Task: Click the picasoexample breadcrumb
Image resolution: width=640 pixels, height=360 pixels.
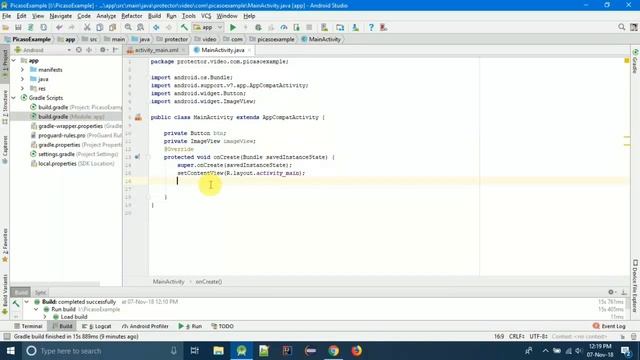Action: coord(271,39)
